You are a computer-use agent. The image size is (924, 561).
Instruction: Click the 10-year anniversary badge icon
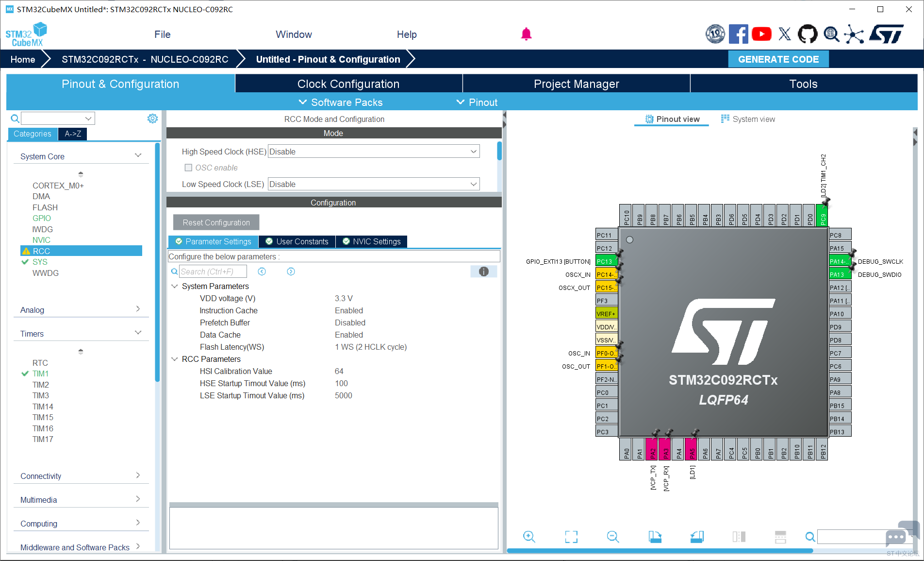pyautogui.click(x=715, y=34)
